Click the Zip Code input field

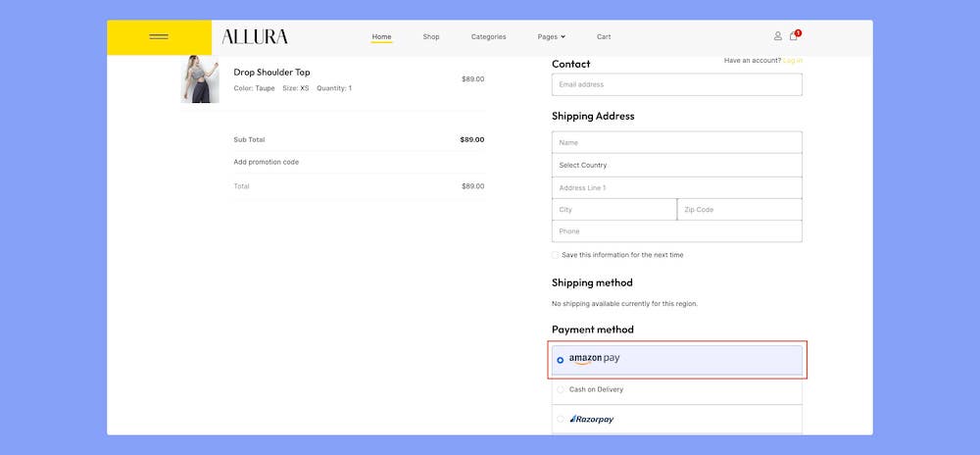point(740,210)
